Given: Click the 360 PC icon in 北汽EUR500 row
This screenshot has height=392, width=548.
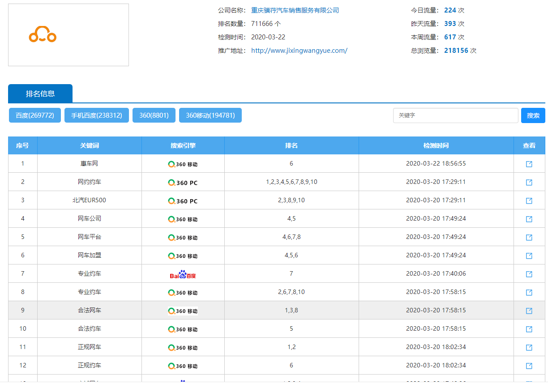Looking at the screenshot, I should (183, 200).
